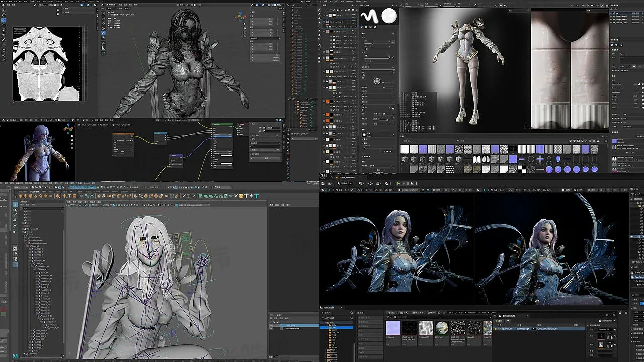Click the highlighted blue tool in Blender's 3D viewport toolbar
The image size is (644, 362).
click(x=103, y=33)
